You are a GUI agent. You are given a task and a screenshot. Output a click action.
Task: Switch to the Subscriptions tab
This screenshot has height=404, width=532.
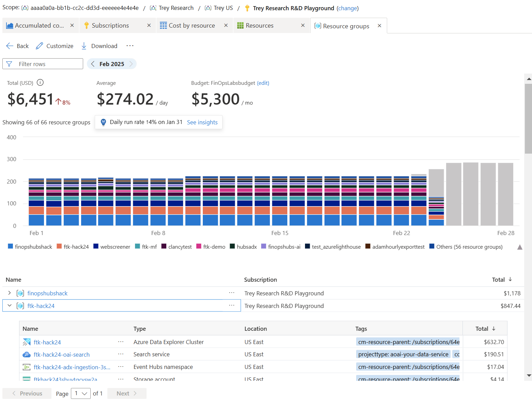pos(110,26)
